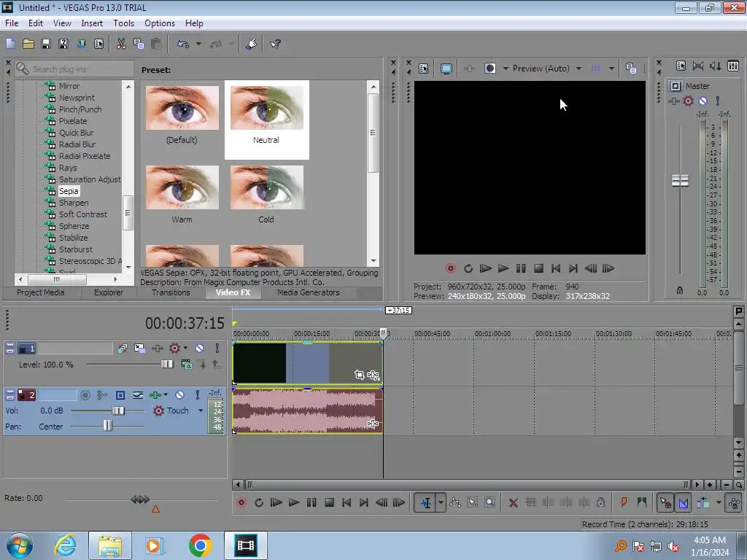Select the Envelope edit tool

click(455, 502)
